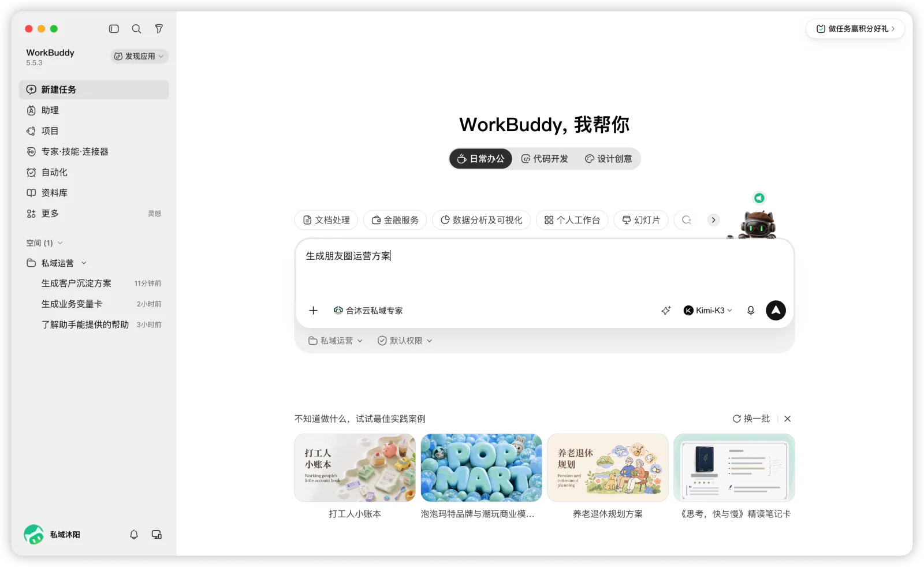Click the device screens icon next to bell
Screen dimensions: 924x567
tap(157, 535)
